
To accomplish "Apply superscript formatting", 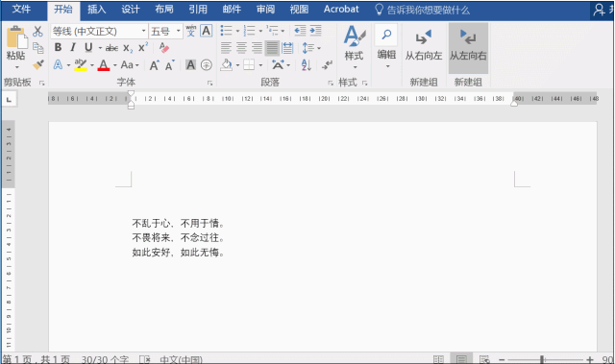I will pos(143,47).
